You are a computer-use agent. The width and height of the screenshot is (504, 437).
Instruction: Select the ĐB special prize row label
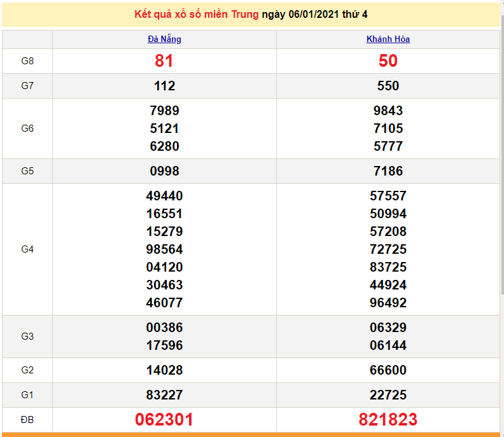tap(27, 420)
